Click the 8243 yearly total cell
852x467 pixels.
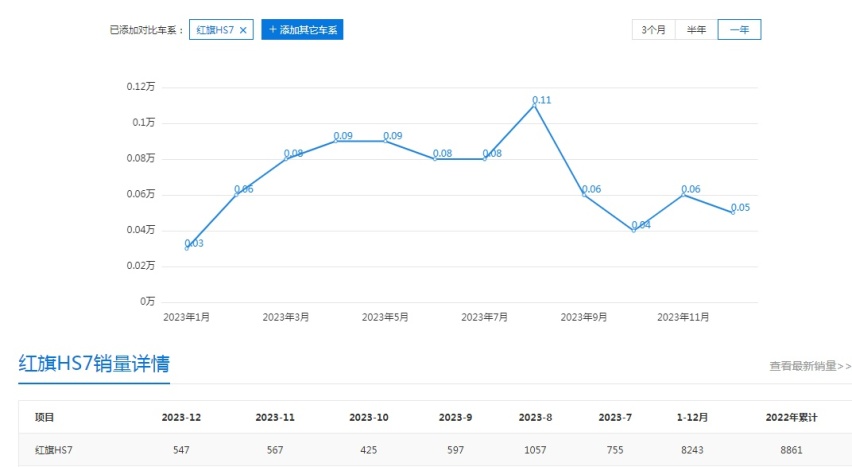click(x=692, y=450)
